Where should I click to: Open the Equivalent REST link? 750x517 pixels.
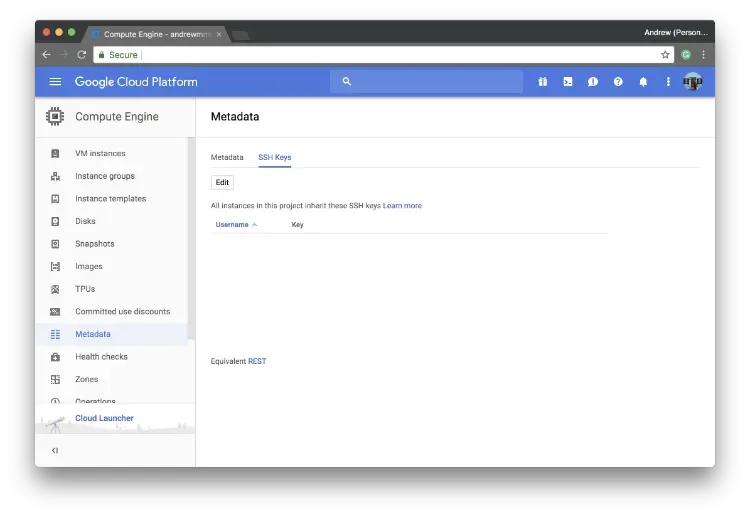[x=257, y=361]
